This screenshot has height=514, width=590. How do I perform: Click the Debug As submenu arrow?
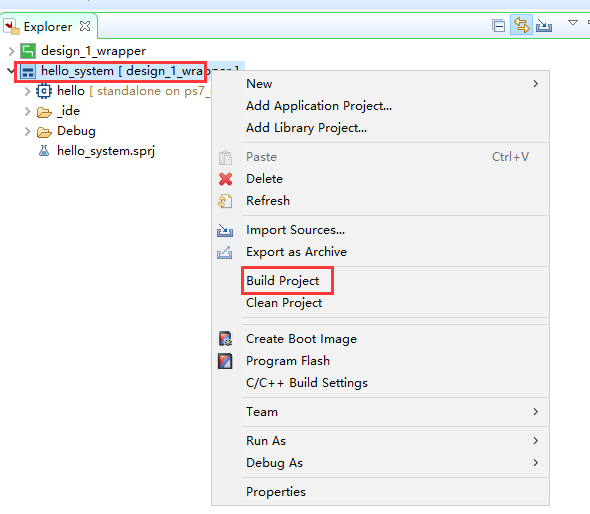[x=535, y=462]
